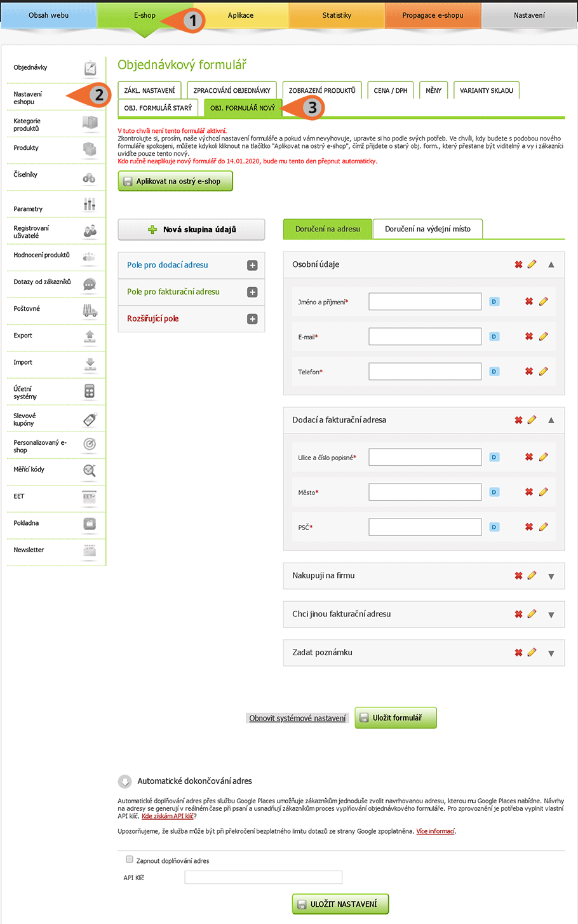This screenshot has height=924, width=578.
Task: Expand the Zadat poznámku section
Action: click(551, 653)
